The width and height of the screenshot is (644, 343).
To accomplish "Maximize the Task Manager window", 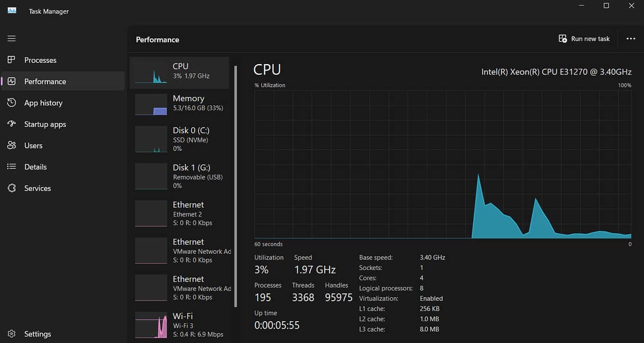I will (x=606, y=6).
